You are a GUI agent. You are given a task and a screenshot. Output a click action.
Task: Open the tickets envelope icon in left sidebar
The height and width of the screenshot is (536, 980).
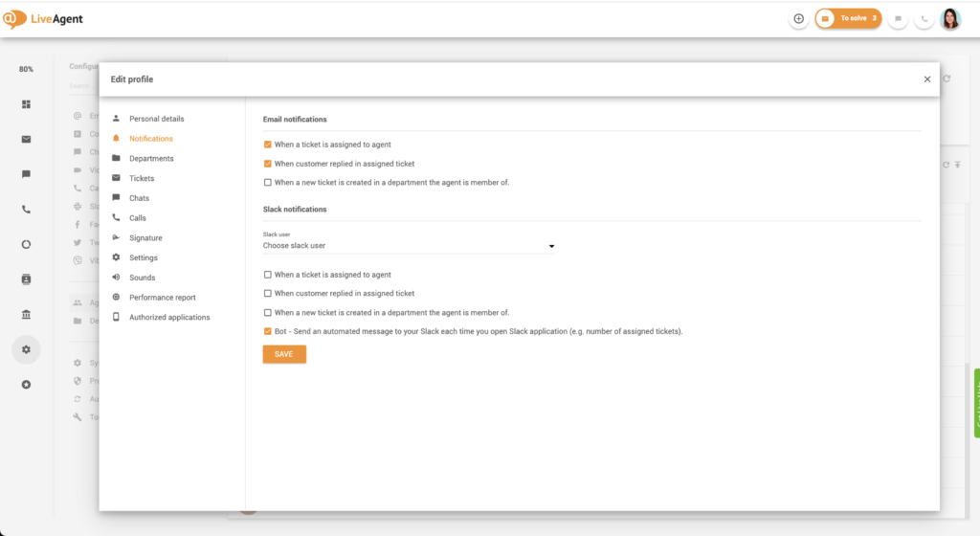[26, 140]
